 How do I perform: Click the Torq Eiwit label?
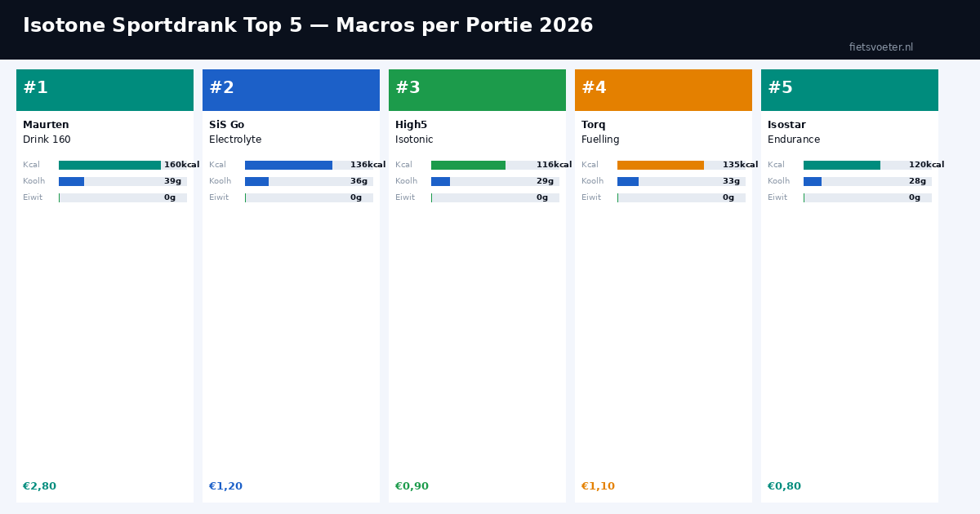(591, 197)
